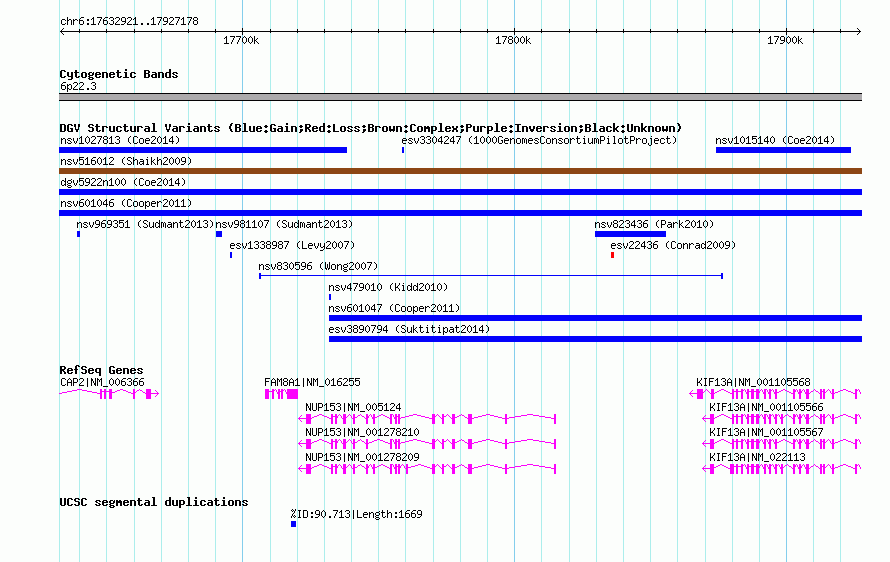Click the esv3890794 (Suktitipat2014) bar
The width and height of the screenshot is (890, 562).
click(x=595, y=339)
